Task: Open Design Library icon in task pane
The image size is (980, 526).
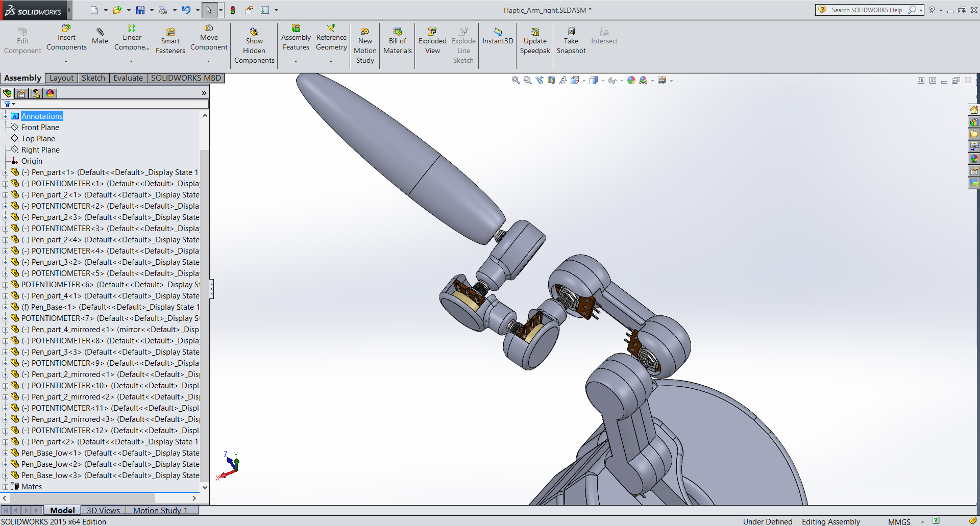Action: pyautogui.click(x=974, y=122)
